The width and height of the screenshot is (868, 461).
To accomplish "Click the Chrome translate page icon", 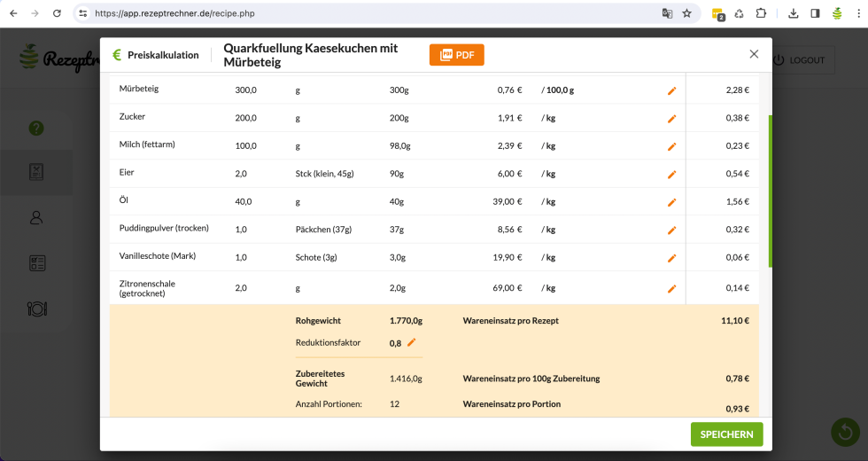I will [667, 13].
